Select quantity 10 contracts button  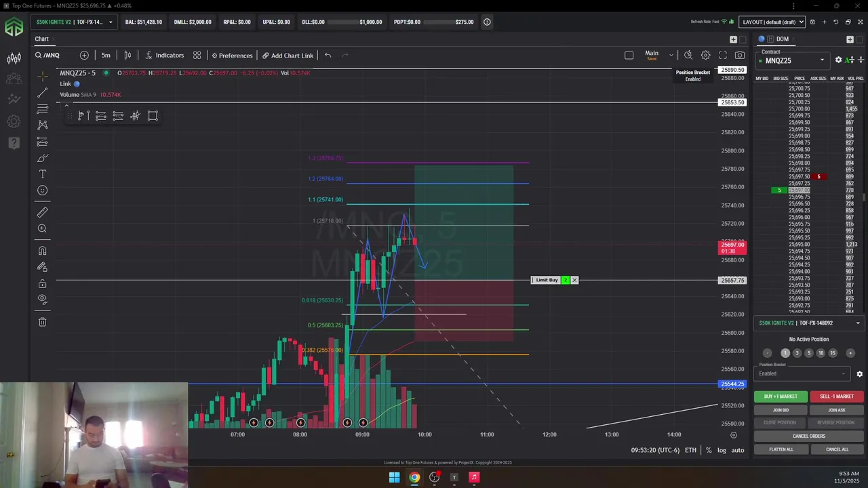point(821,353)
